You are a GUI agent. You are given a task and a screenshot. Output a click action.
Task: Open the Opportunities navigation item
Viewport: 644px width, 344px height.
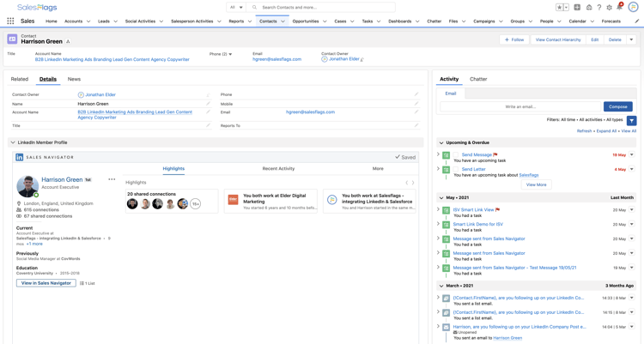(x=306, y=21)
